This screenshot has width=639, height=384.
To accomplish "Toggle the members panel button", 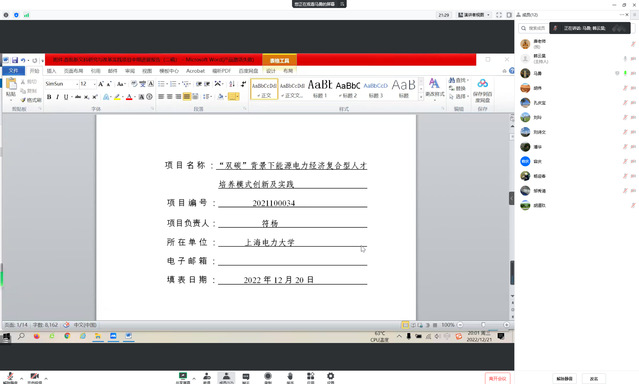I will [x=226, y=377].
